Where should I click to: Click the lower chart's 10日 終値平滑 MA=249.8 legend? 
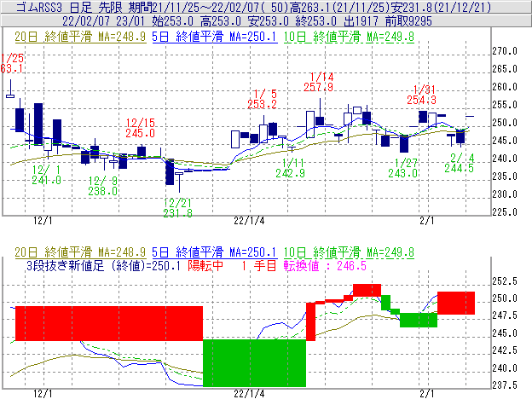349,252
